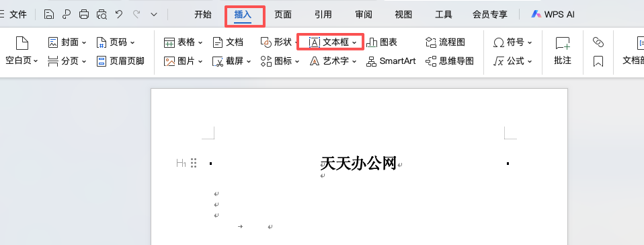Open the 会员专享 tab
Viewport: 644px width, 245px height.
click(490, 15)
